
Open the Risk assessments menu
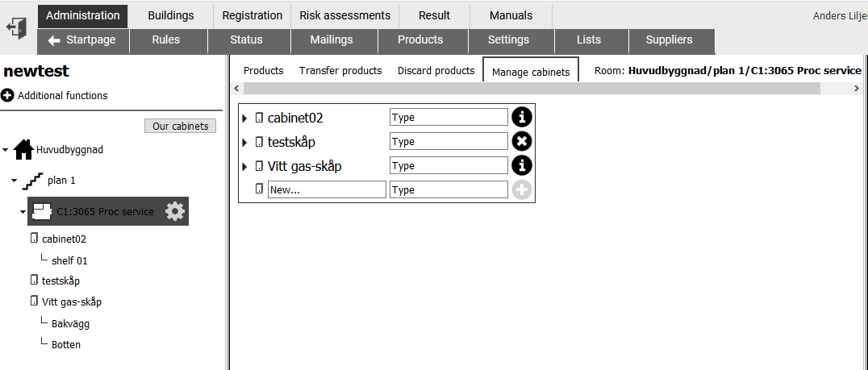pos(345,15)
